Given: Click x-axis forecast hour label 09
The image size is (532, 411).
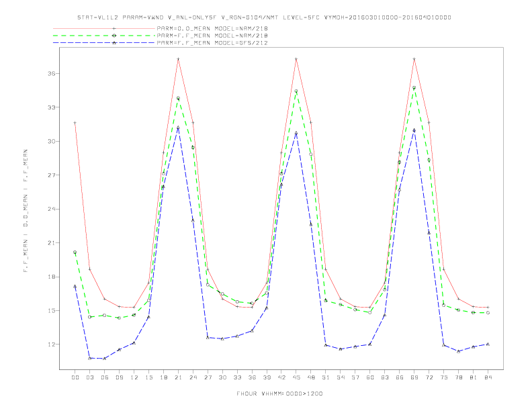Looking at the screenshot, I should click(119, 377).
